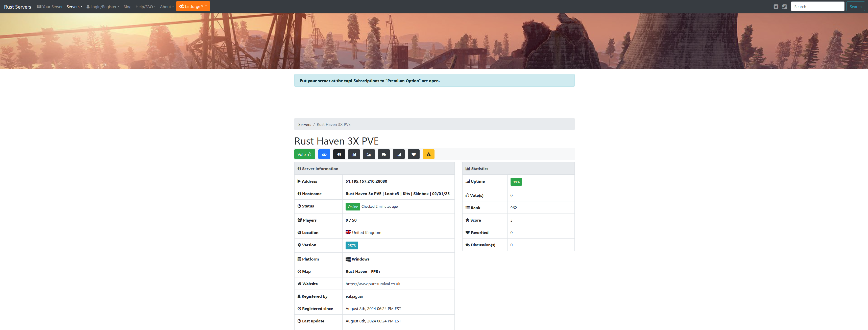The image size is (868, 330).
Task: Click the server address 51.195.157.210:28080
Action: click(x=366, y=181)
